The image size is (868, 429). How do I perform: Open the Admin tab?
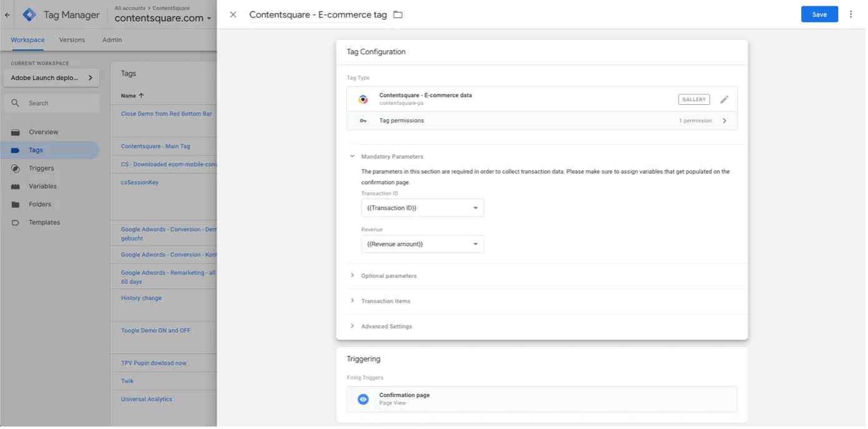112,40
